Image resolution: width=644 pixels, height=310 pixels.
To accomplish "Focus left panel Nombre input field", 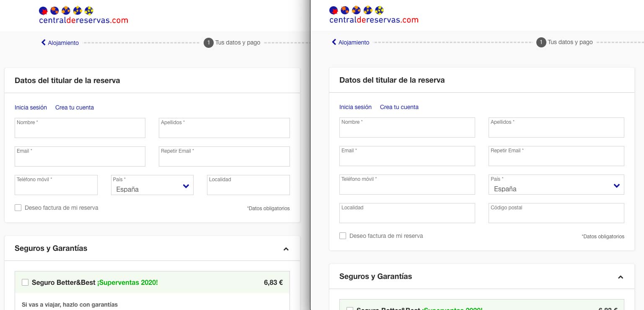I will point(80,128).
